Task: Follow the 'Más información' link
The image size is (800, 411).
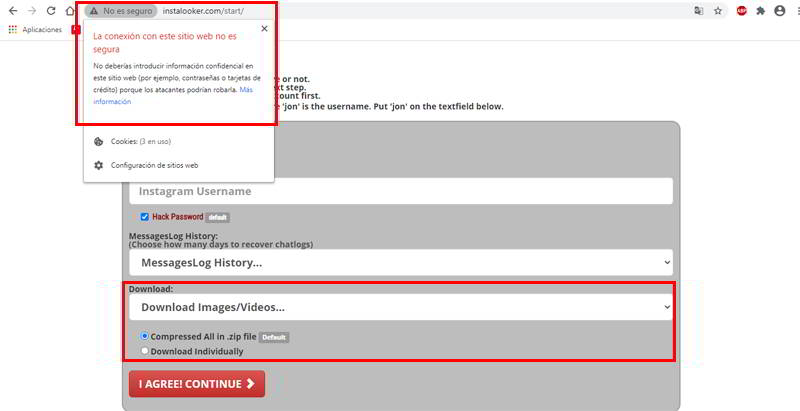Action: tap(173, 95)
